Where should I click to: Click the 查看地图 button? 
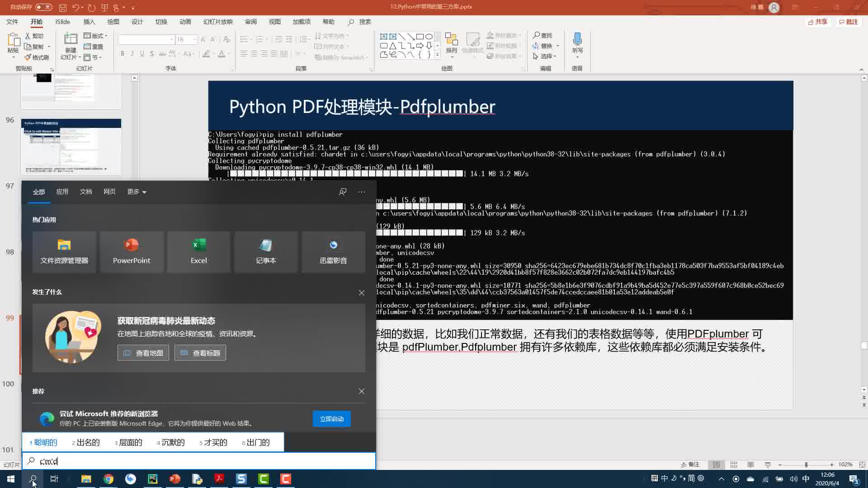tap(143, 353)
